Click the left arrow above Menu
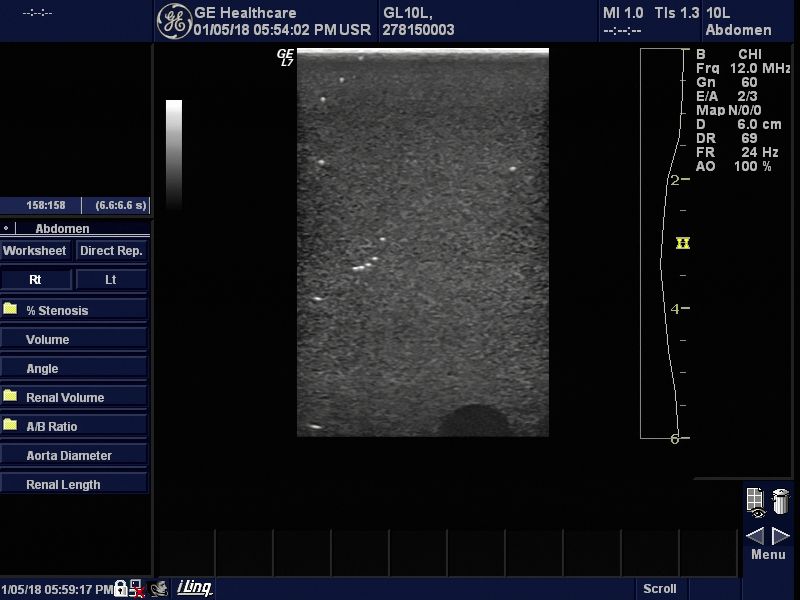Viewport: 800px width, 600px height. tap(756, 536)
